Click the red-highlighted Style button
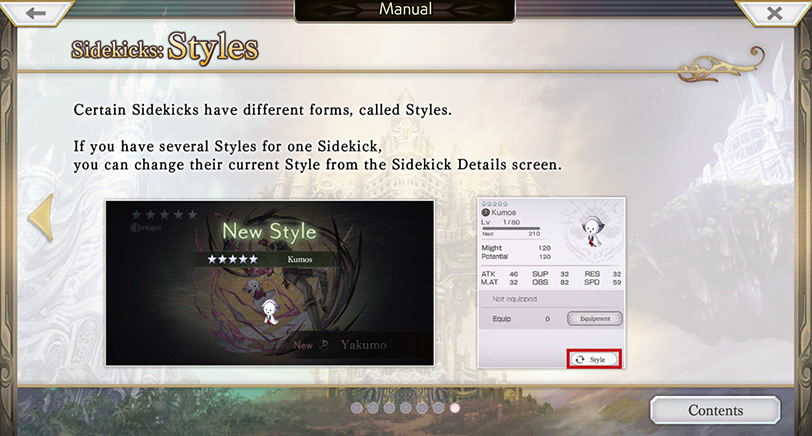This screenshot has width=812, height=436. pos(594,359)
